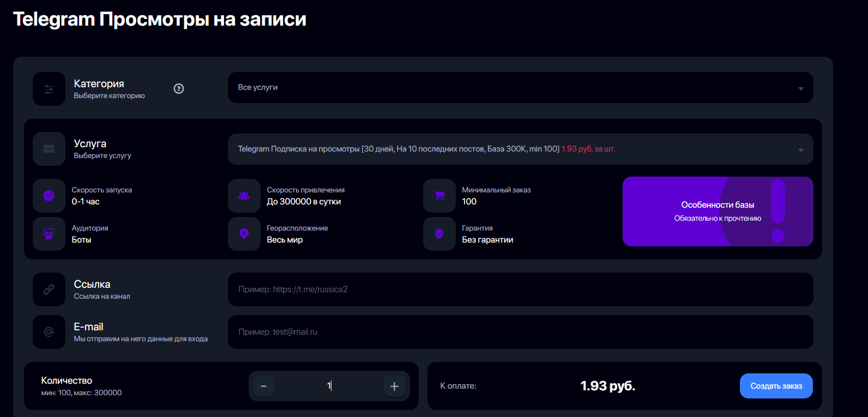
Task: Click the 'Ссылка на канал' subtitle
Action: (x=102, y=297)
